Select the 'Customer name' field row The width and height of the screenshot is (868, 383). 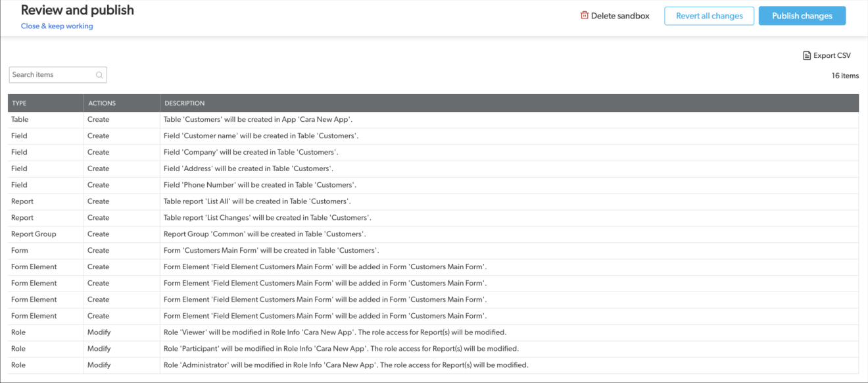260,136
